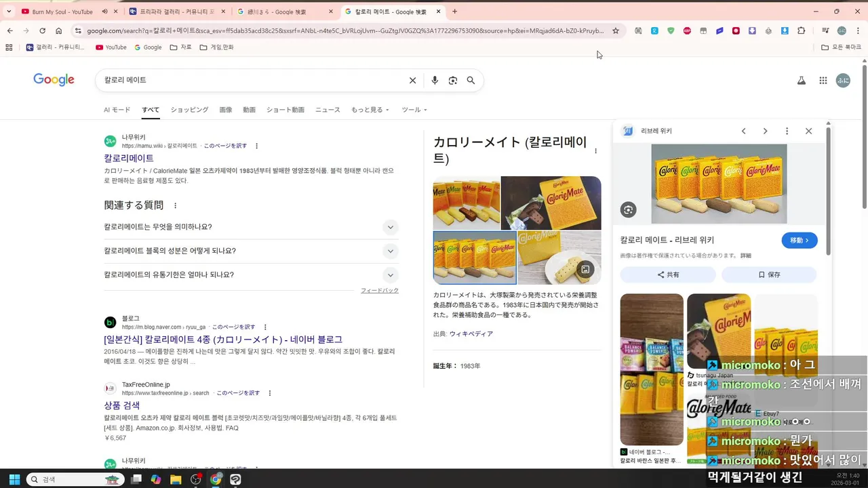Open options for the Naver blog result
The image size is (868, 488).
265,327
